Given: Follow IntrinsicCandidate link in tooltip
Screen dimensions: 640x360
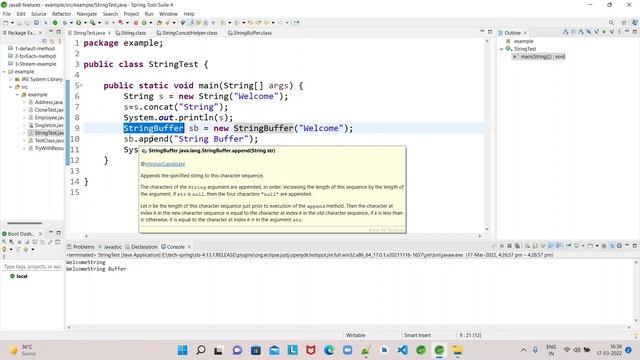Looking at the screenshot, I should [165, 164].
